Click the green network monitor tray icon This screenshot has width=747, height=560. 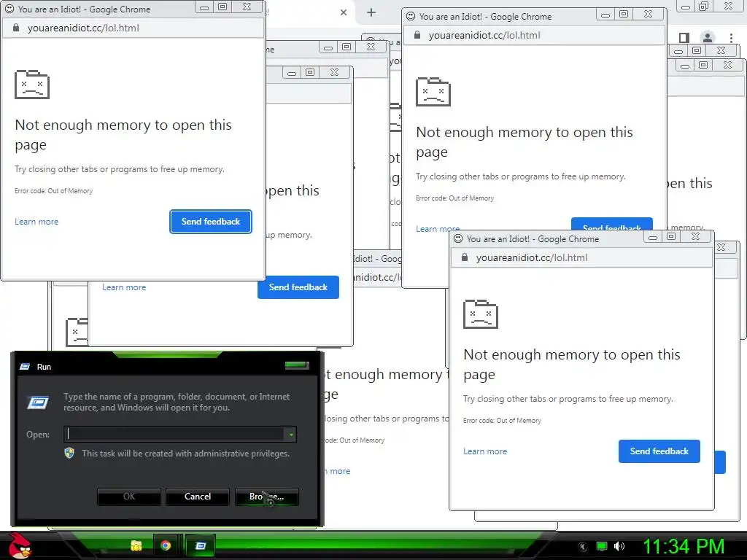602,546
